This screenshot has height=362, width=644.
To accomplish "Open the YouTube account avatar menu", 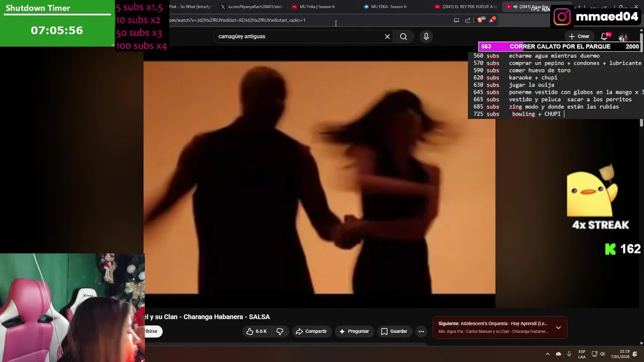I will point(623,37).
